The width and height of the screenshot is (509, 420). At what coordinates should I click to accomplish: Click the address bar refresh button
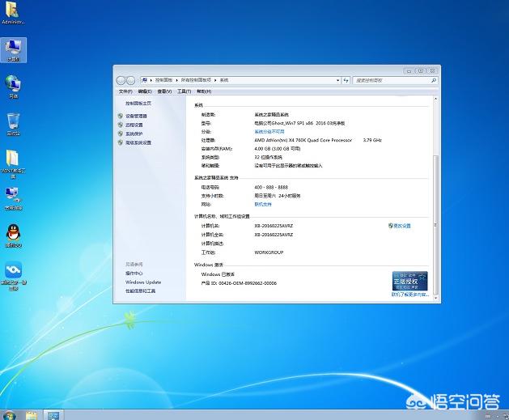[x=346, y=80]
